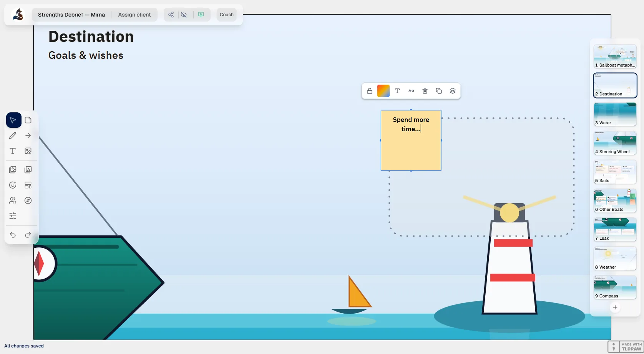Change layer order with layers icon

tap(453, 91)
